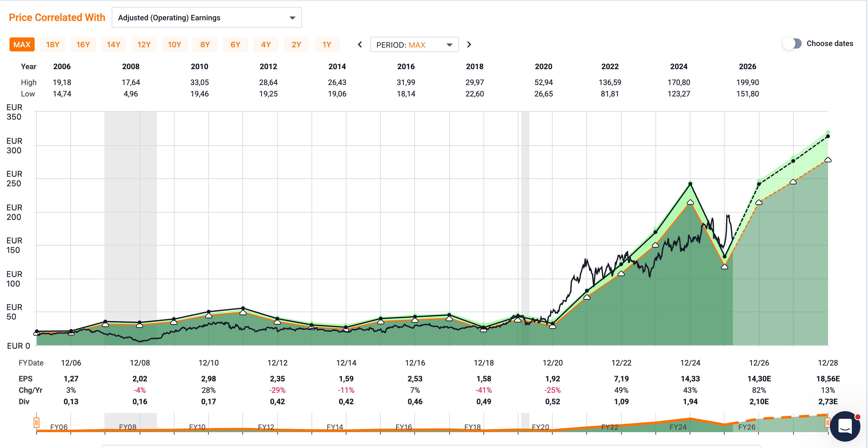Click FY24 on the mini timeline
Image resolution: width=868 pixels, height=448 pixels.
coord(678,427)
